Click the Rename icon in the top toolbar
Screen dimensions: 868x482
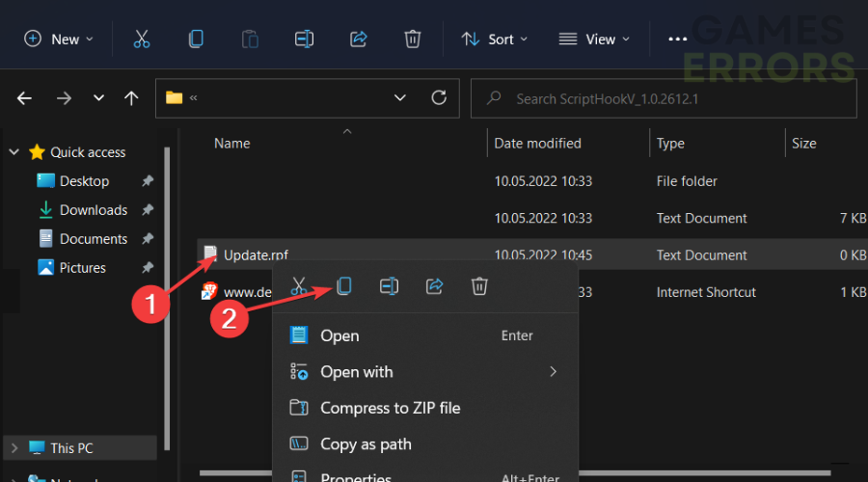[304, 39]
